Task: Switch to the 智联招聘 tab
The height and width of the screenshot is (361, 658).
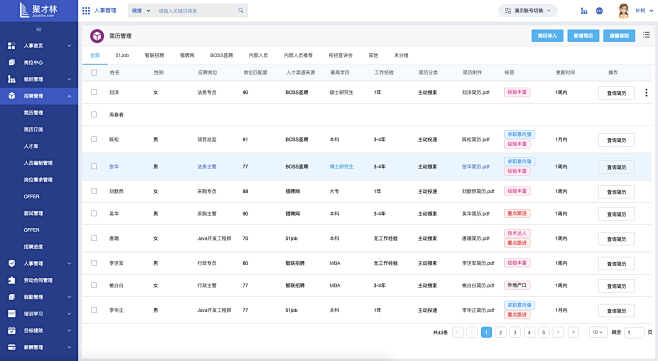Action: coord(154,55)
